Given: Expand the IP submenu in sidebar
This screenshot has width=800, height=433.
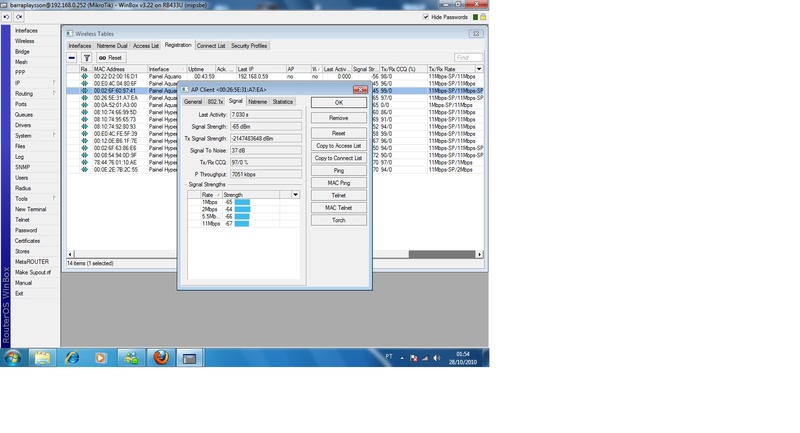Looking at the screenshot, I should click(54, 83).
